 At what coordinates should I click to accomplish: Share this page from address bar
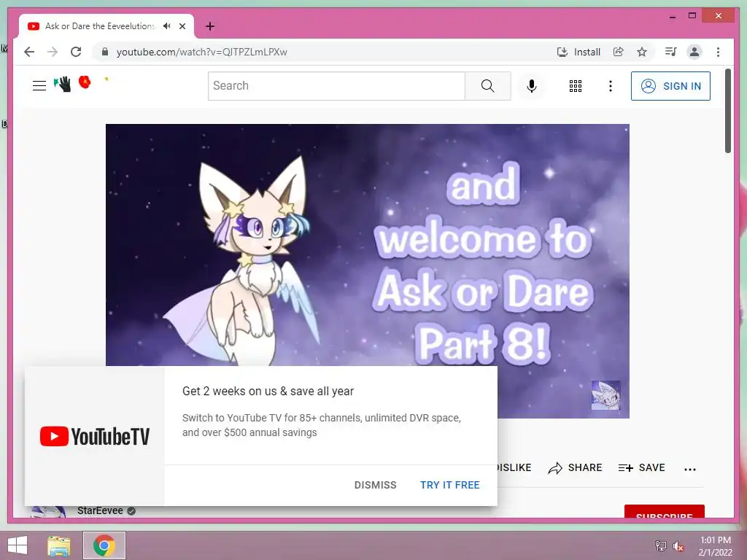(619, 52)
